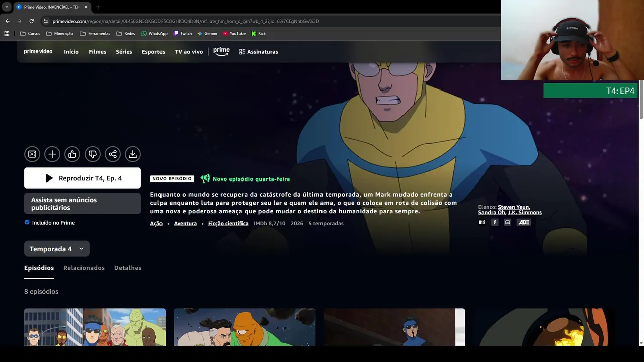This screenshot has width=644, height=362.
Task: Open the YouTube bookmark
Action: (234, 34)
